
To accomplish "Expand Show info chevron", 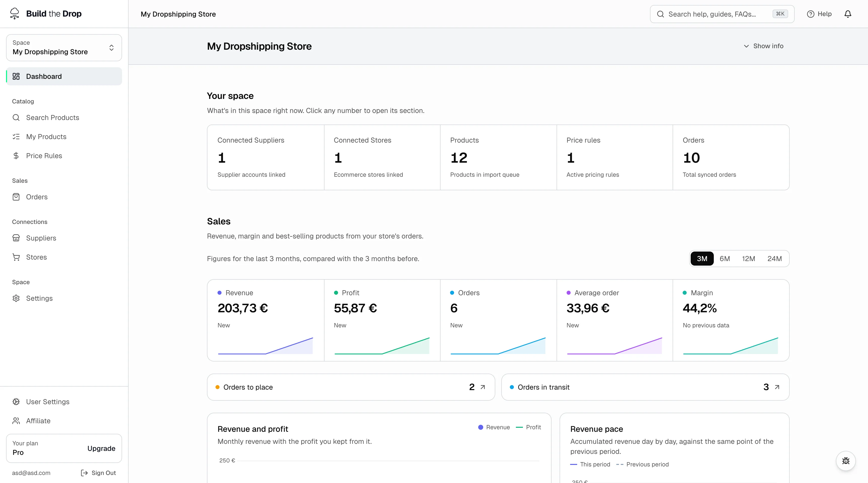I will tap(746, 46).
